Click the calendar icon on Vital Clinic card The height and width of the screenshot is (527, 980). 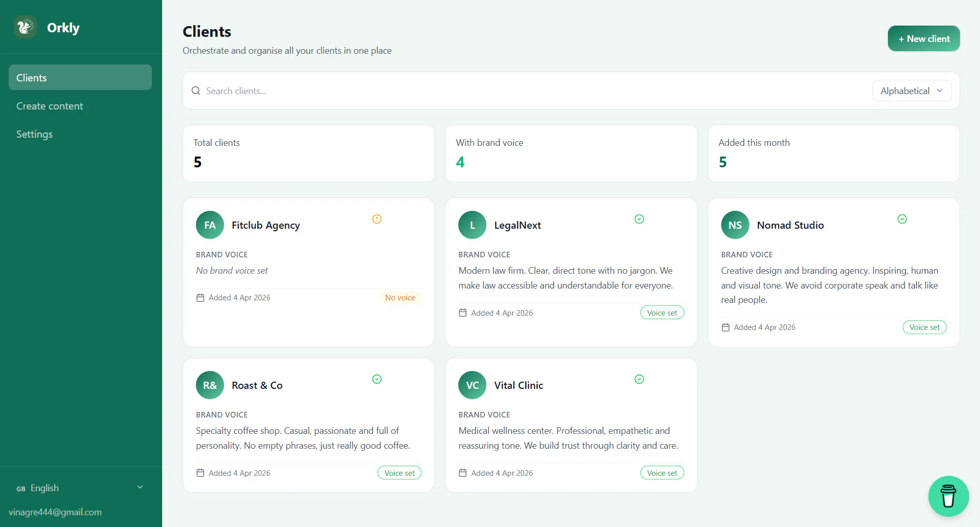point(463,473)
